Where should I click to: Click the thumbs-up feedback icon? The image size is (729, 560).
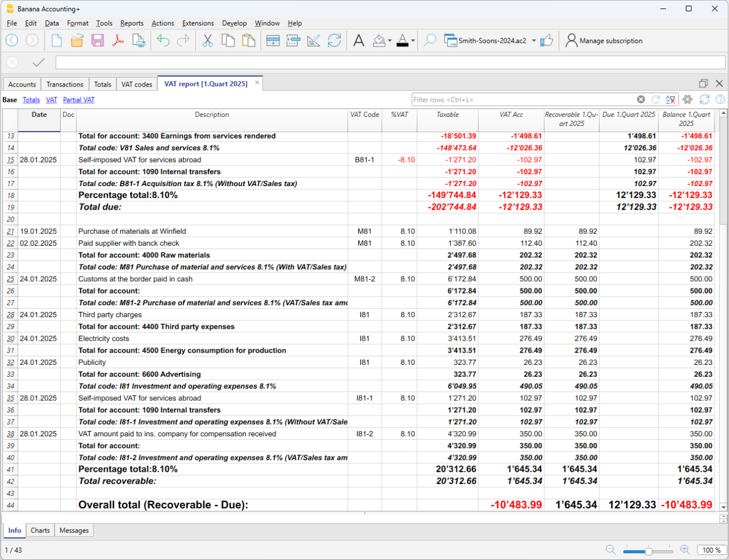547,40
